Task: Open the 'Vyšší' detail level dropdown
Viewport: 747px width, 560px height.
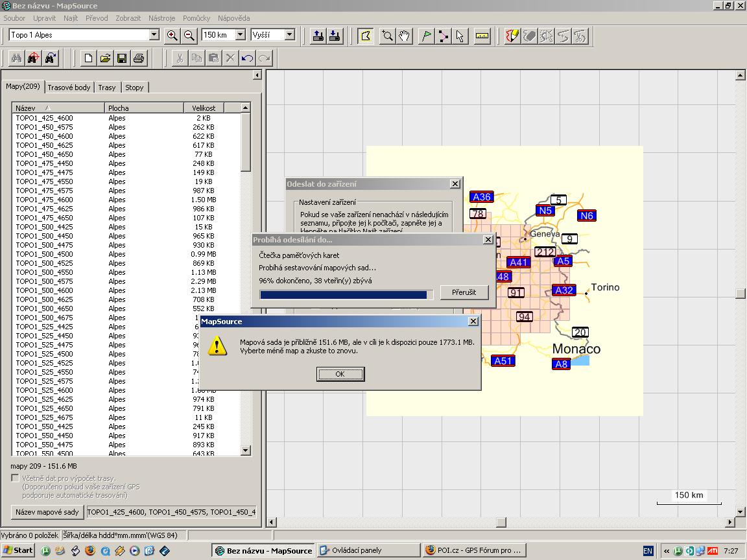Action: click(x=289, y=35)
